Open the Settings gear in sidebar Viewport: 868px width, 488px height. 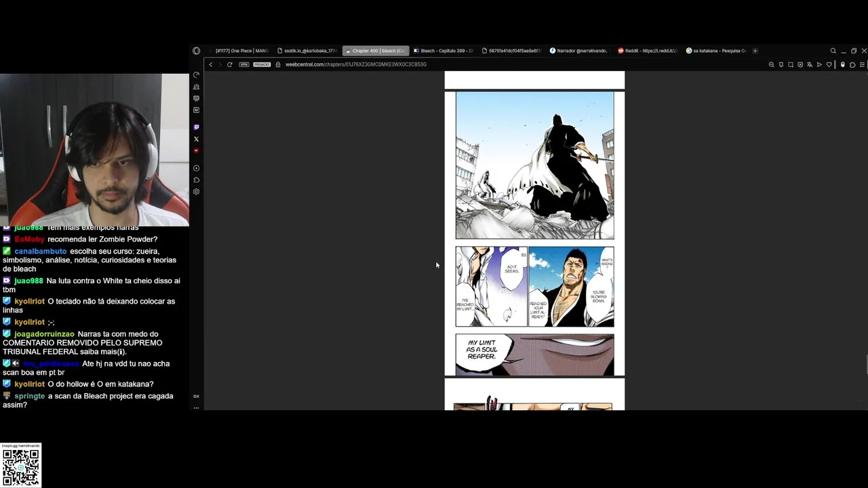coord(196,192)
